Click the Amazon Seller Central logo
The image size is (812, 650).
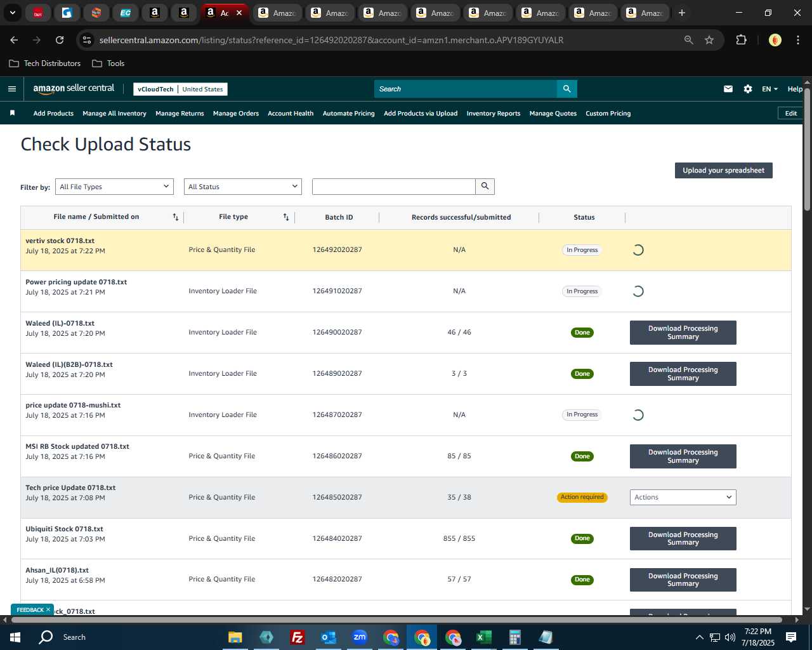(x=74, y=89)
